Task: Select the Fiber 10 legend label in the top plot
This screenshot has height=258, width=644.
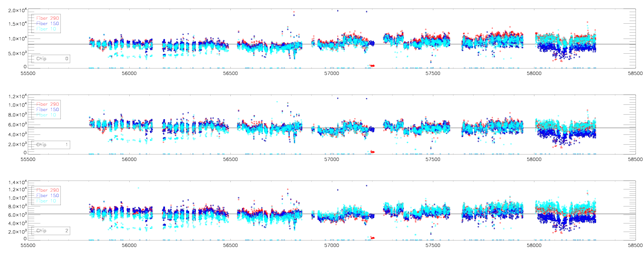Action: click(x=47, y=29)
